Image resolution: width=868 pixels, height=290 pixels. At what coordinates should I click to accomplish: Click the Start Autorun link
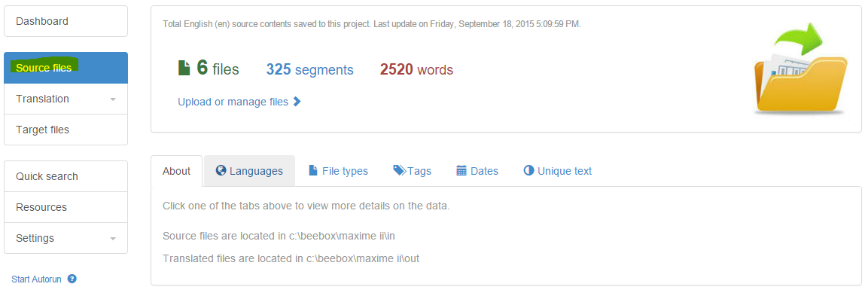point(37,279)
